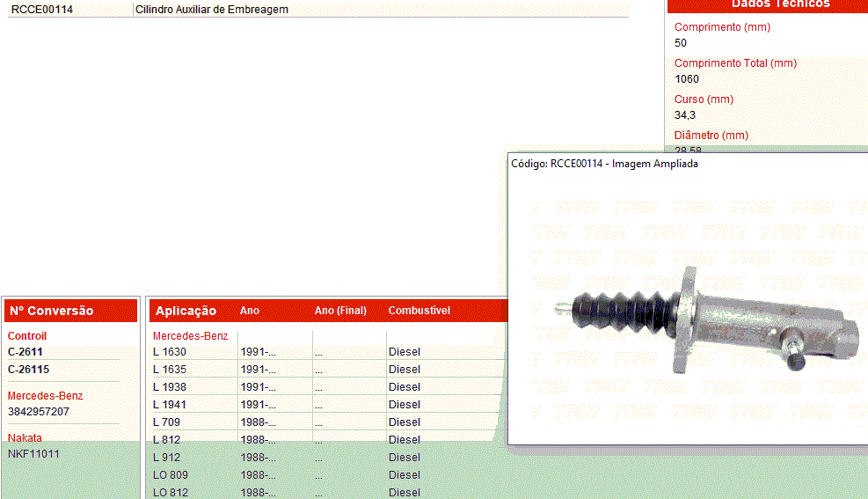Click the Imagem Ampliada popup title
The height and width of the screenshot is (499, 868).
click(x=604, y=165)
